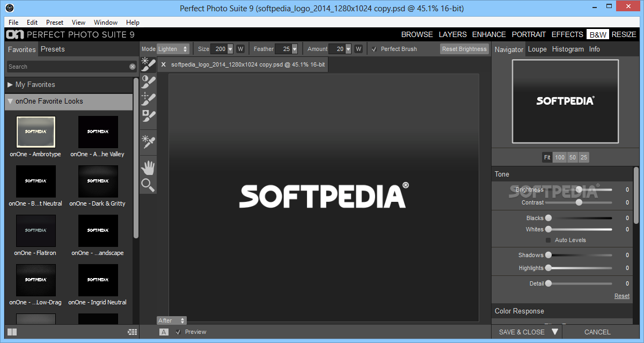Open the Preset menu
Image resolution: width=644 pixels, height=343 pixels.
(54, 23)
